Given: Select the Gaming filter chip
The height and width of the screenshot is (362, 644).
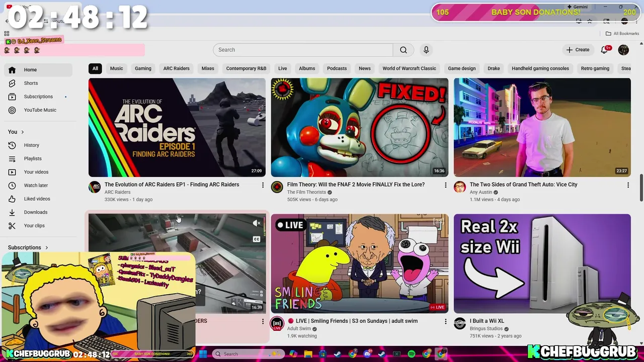Looking at the screenshot, I should (x=143, y=68).
